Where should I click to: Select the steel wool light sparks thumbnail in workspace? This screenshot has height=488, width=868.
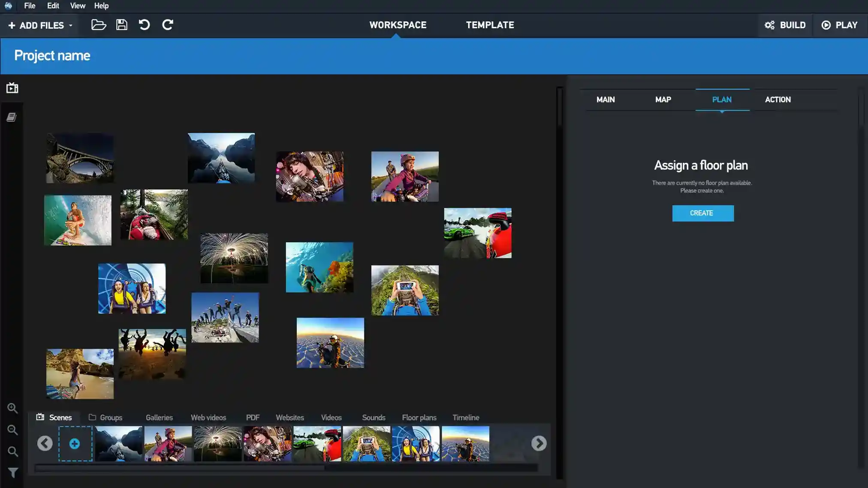click(234, 258)
